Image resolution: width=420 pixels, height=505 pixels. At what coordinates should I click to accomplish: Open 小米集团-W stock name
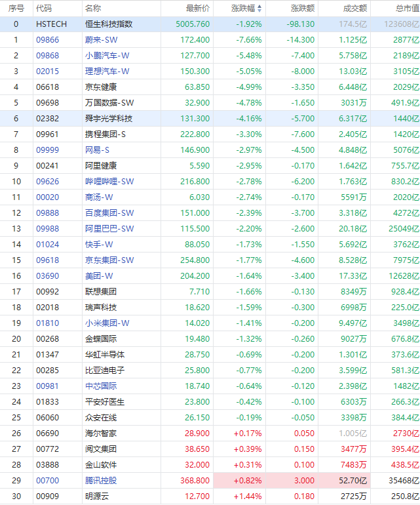[107, 323]
